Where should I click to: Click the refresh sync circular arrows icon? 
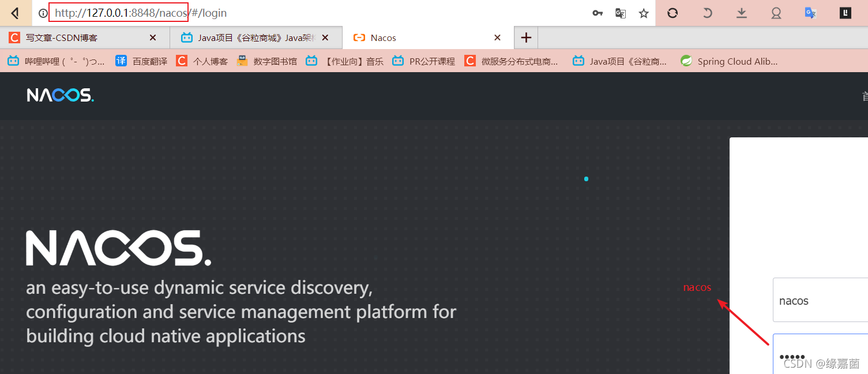(672, 13)
